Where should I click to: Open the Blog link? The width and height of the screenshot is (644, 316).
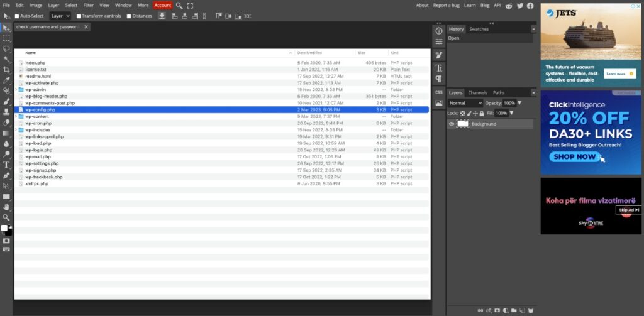[x=485, y=5]
